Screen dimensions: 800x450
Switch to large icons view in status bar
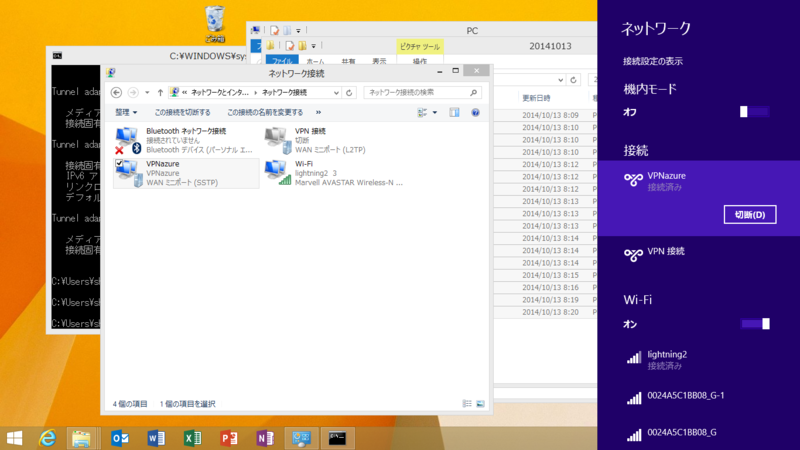coord(480,404)
